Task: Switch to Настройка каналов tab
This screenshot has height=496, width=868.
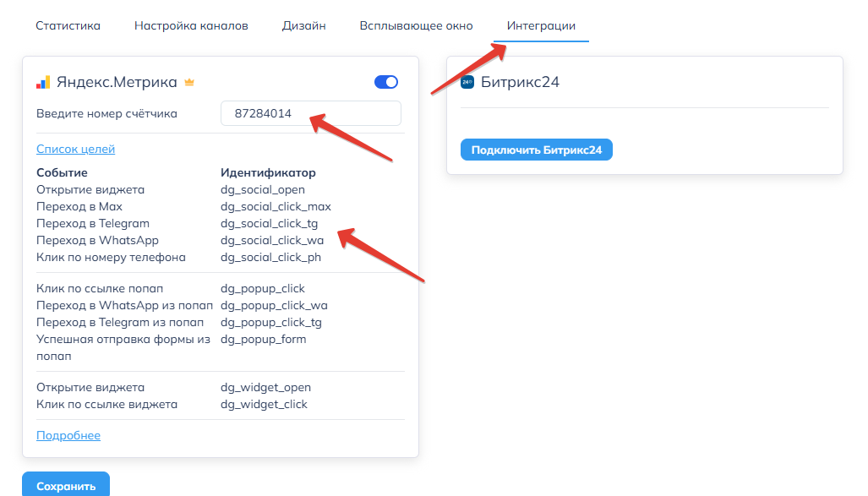Action: click(191, 25)
